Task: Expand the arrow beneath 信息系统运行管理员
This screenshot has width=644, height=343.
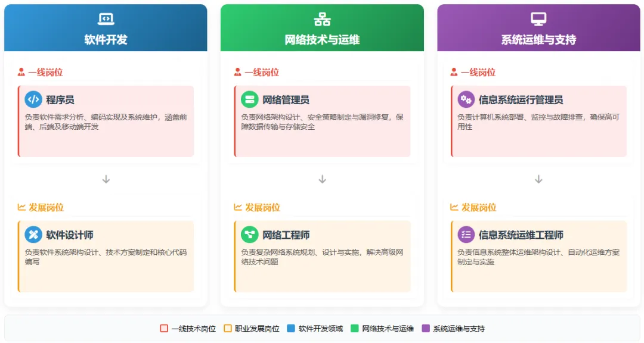Action: click(538, 179)
